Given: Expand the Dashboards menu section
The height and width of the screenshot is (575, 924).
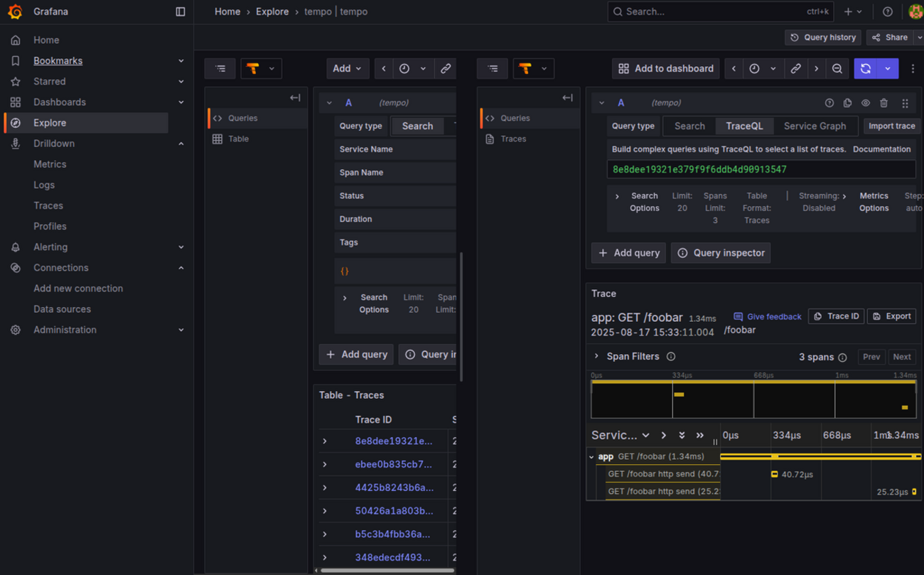Looking at the screenshot, I should click(181, 102).
